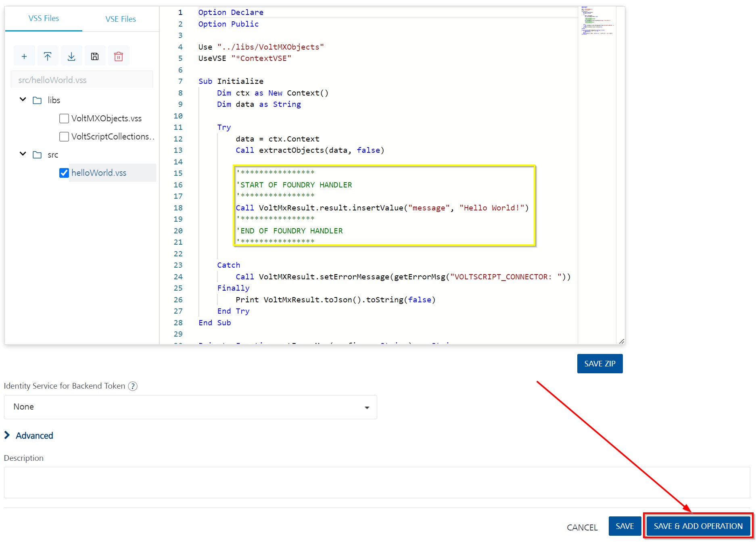Click 'START OF FOUNDRY HANDLER' comment
Screen dimensions: 756x543
[294, 185]
